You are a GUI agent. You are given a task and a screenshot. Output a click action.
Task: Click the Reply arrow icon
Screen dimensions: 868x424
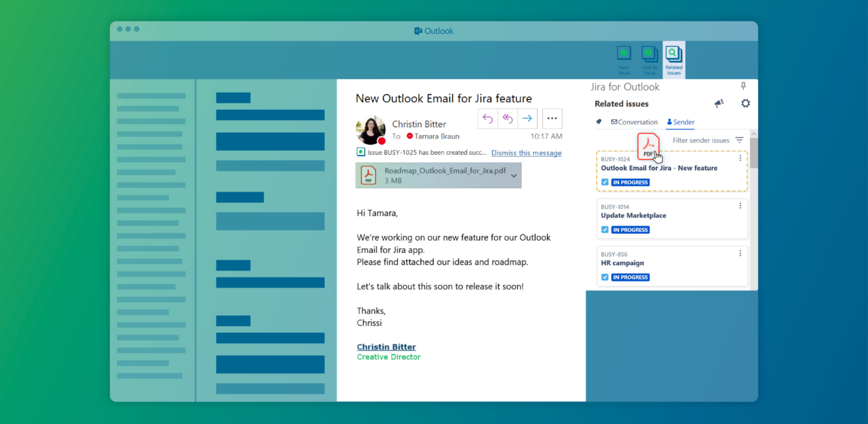[x=487, y=118]
